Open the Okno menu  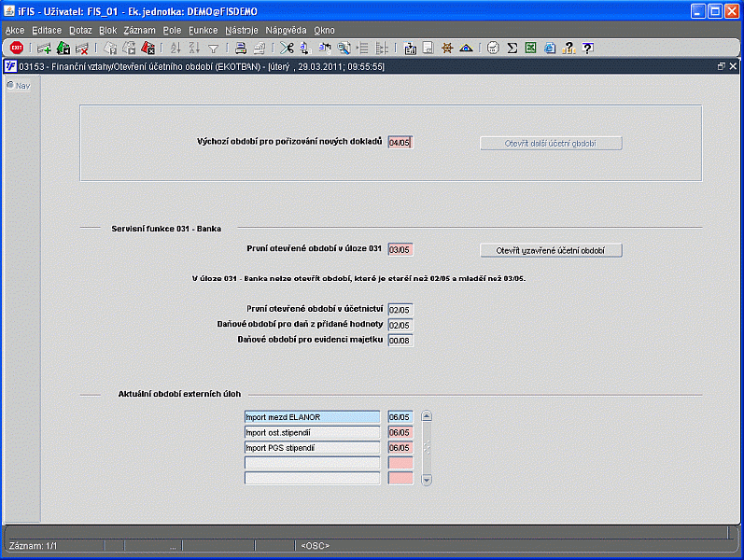point(324,31)
